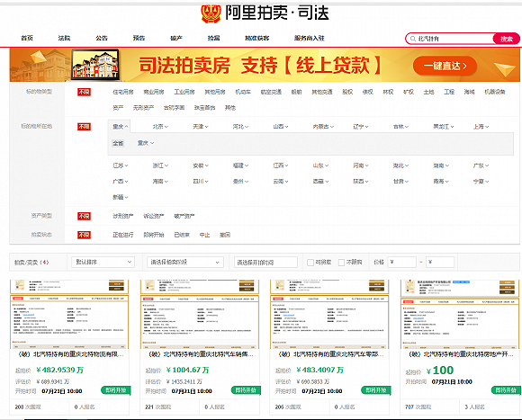Open 公告 in the top navigation

(x=102, y=38)
